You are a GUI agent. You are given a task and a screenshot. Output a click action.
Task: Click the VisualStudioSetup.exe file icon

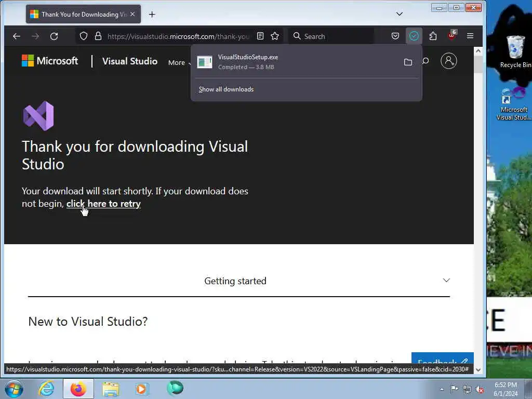205,62
